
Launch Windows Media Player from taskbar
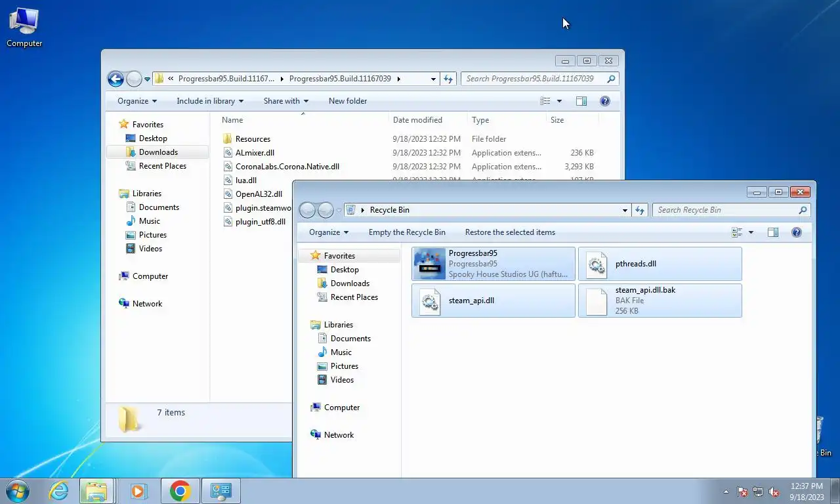tap(138, 491)
